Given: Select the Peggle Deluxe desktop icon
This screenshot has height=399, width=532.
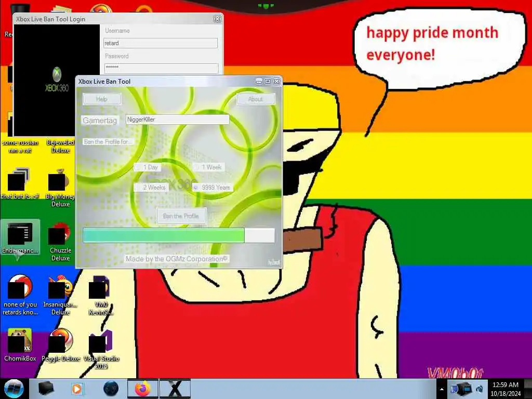Looking at the screenshot, I should coord(61,344).
